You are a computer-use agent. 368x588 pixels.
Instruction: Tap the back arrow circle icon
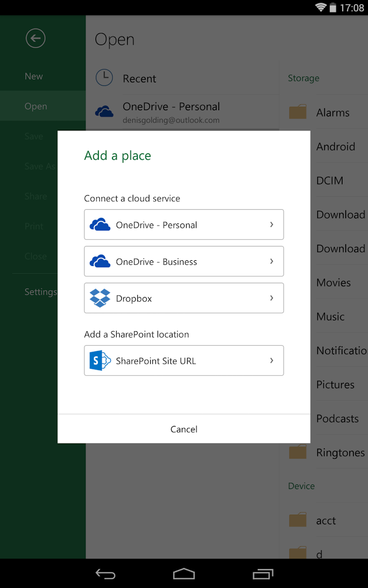coord(36,38)
